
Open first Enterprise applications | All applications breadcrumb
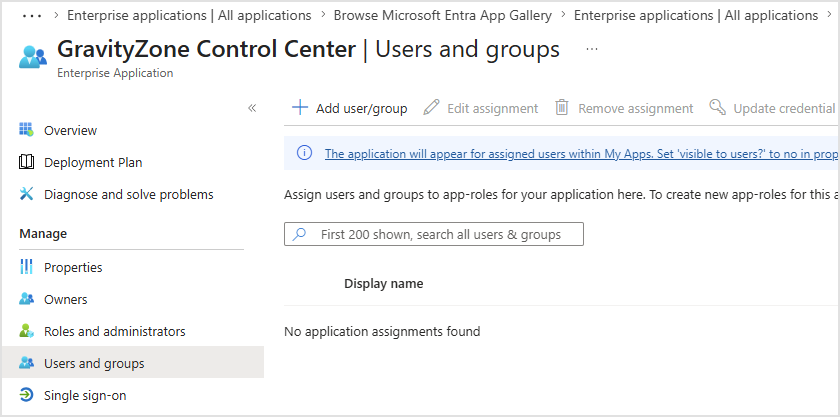pos(189,16)
